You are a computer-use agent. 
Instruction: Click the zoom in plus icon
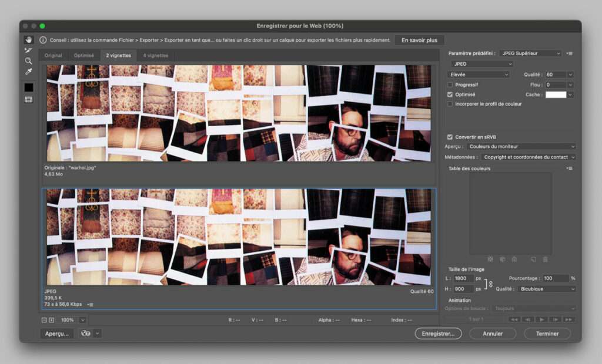pos(51,320)
